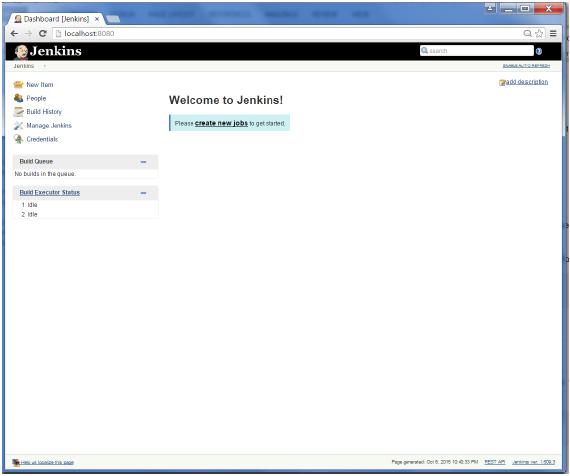
Task: Click the search help question icon
Action: [x=539, y=51]
